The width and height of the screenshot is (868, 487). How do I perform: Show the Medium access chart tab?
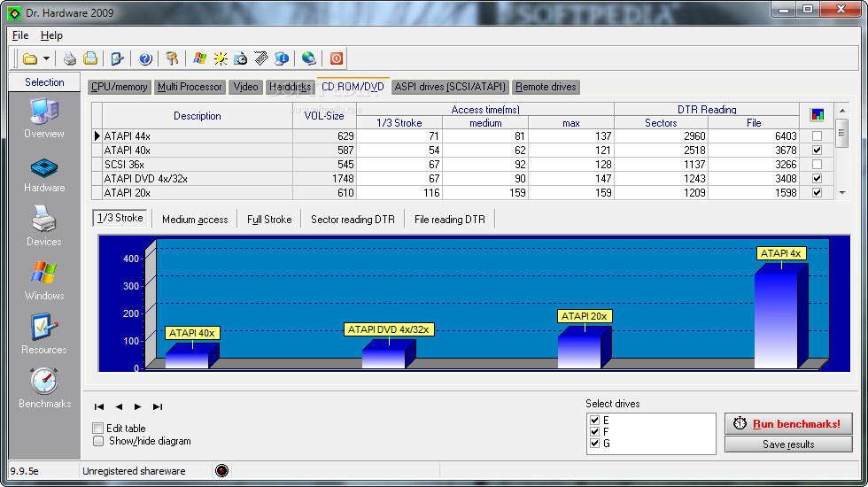click(x=195, y=220)
